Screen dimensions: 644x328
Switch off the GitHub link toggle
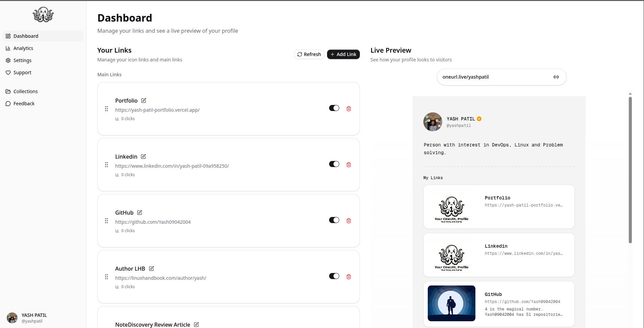(334, 220)
